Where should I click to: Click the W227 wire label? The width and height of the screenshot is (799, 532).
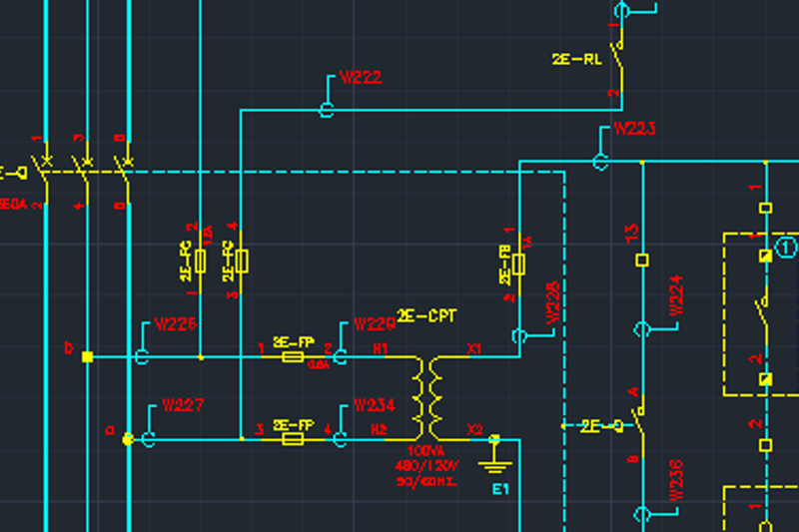pos(184,405)
